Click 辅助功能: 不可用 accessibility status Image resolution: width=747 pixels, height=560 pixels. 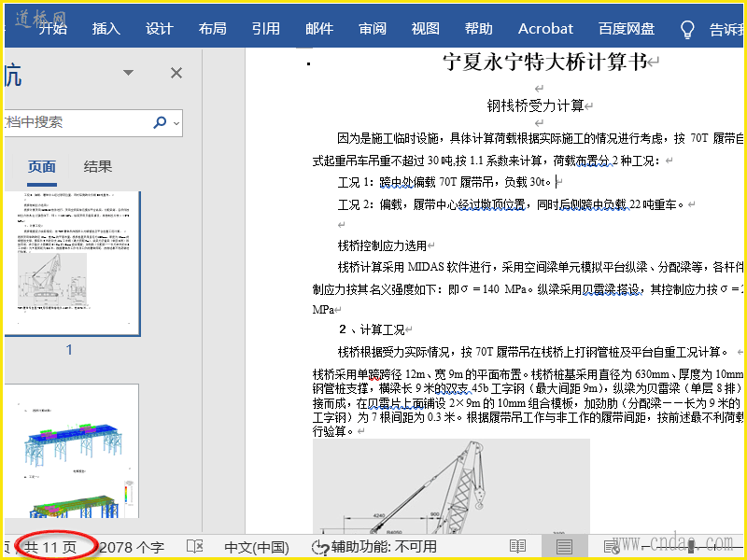(374, 547)
